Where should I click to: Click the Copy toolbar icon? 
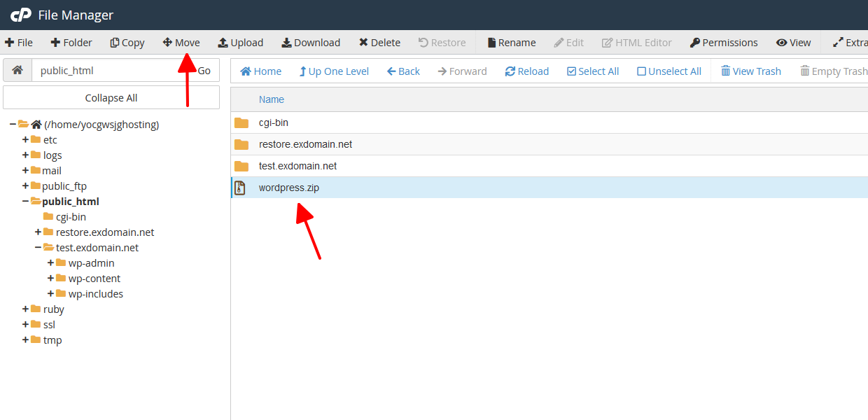(115, 43)
